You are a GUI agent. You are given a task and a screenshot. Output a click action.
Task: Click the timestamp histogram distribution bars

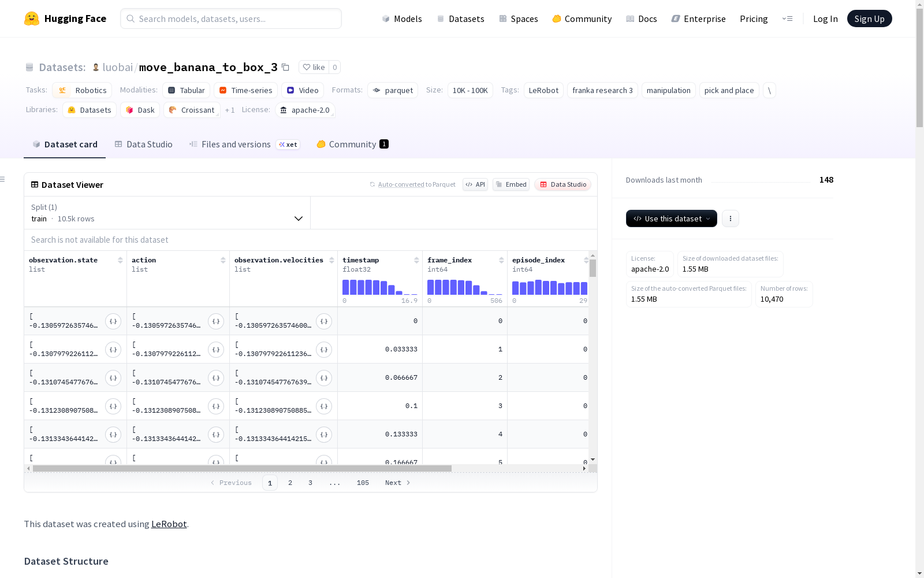379,287
